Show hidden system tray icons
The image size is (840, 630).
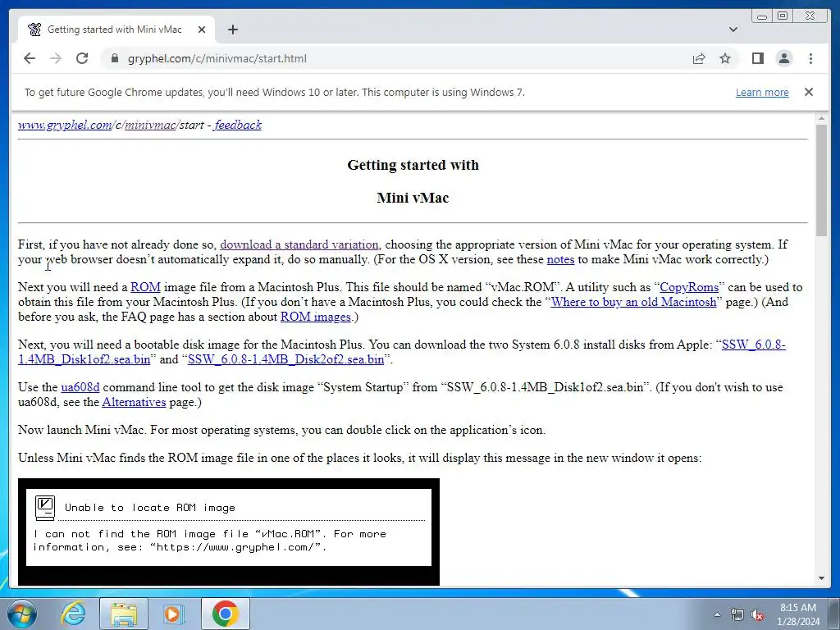pyautogui.click(x=717, y=614)
